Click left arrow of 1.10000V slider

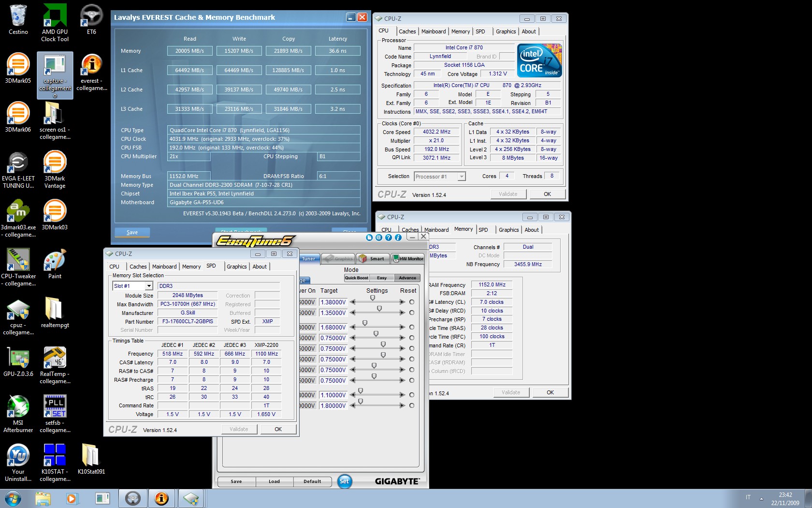(353, 395)
